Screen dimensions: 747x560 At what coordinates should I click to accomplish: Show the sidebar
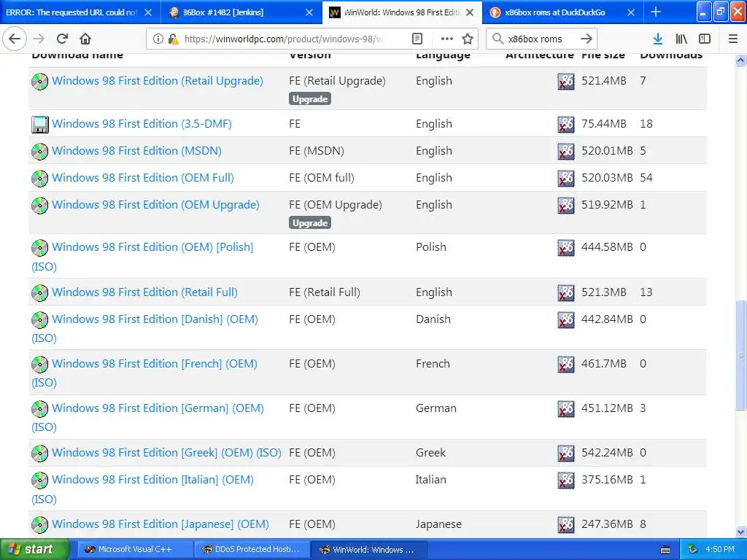click(705, 39)
